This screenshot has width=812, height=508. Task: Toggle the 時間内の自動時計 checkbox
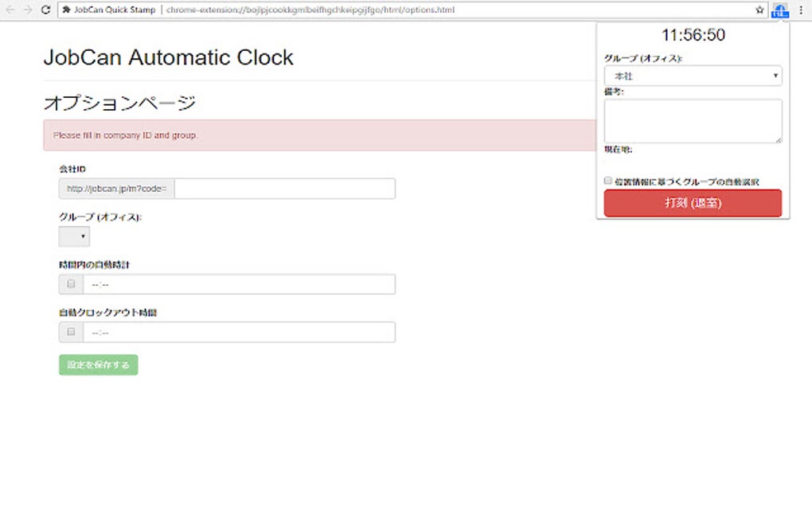tap(70, 284)
